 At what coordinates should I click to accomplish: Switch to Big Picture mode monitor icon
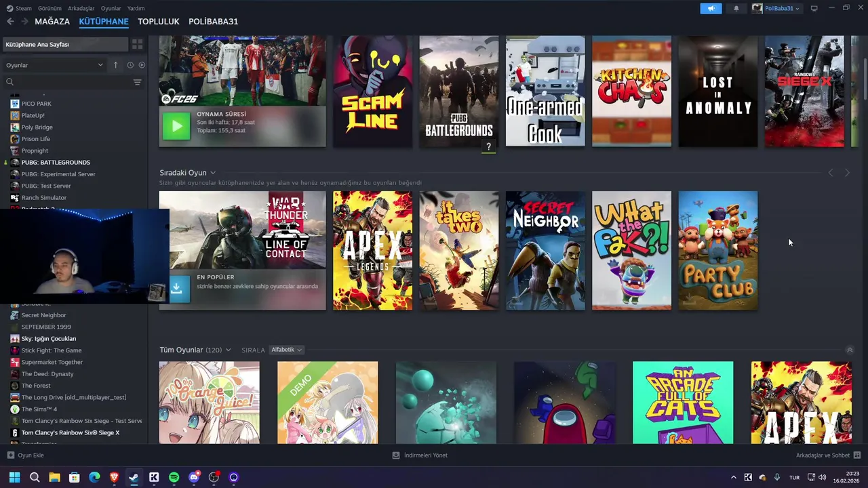pyautogui.click(x=814, y=8)
